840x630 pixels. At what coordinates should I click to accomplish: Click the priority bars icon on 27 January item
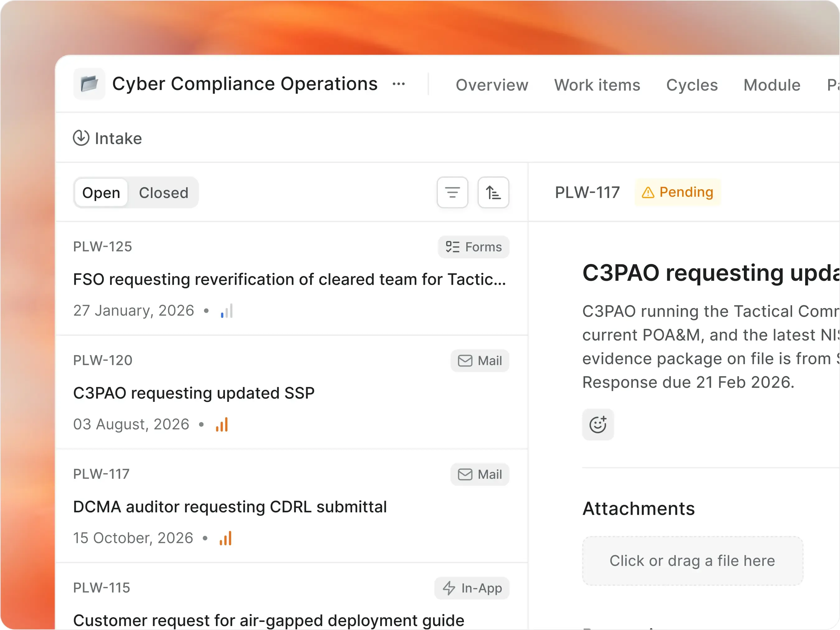227,311
